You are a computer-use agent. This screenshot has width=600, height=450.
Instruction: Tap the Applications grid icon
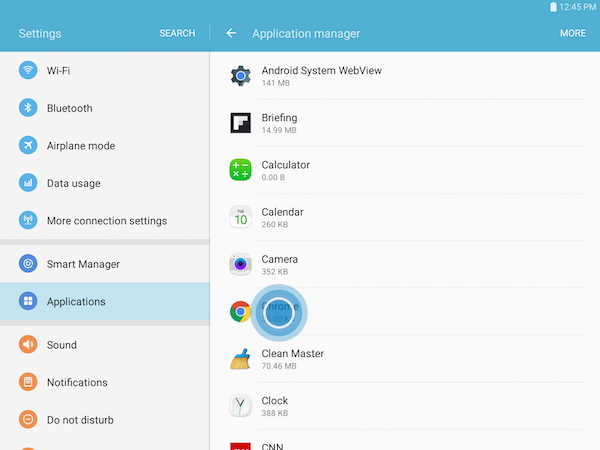(28, 301)
